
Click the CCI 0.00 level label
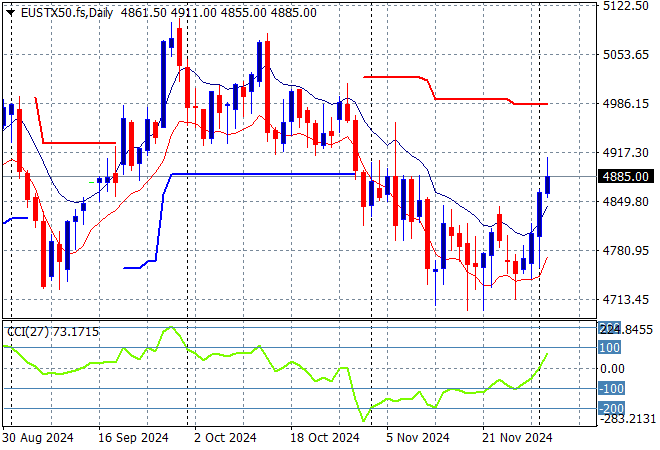613,368
